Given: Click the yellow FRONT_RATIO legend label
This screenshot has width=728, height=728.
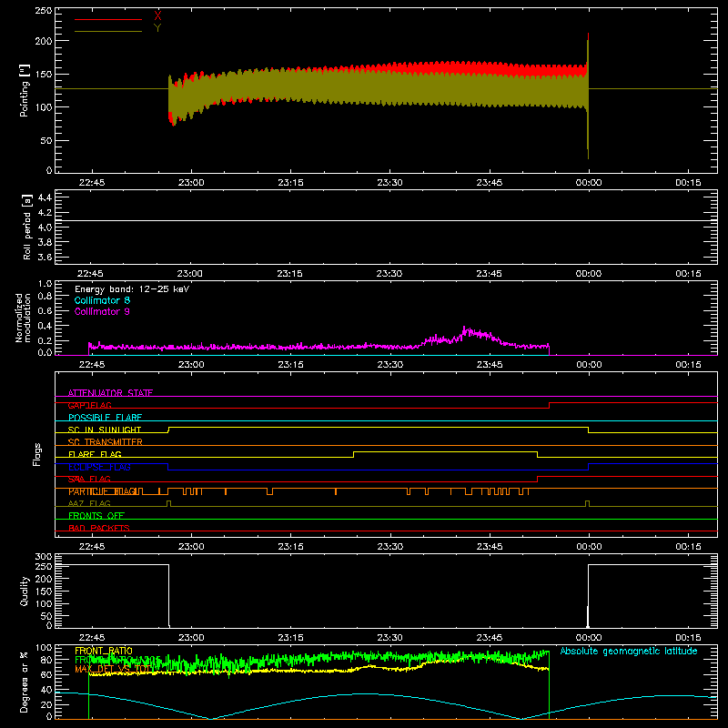Looking at the screenshot, I should [x=104, y=651].
